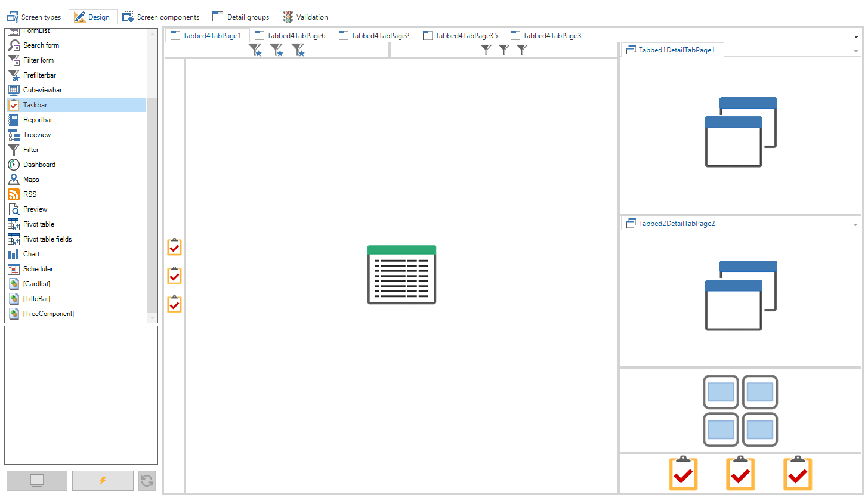
Task: Open Tabbed2DetailTabPage2 panel overflow dropdown
Action: pyautogui.click(x=855, y=225)
